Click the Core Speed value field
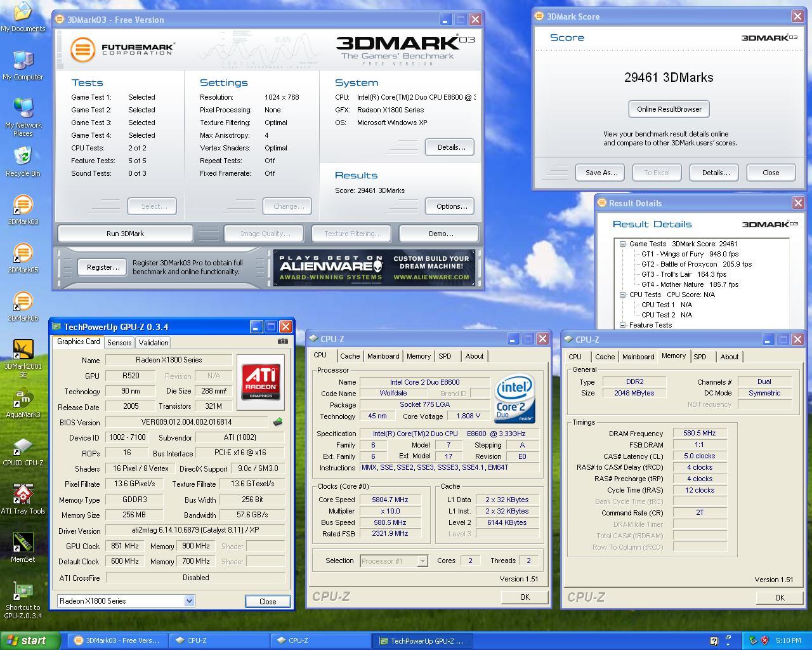Image resolution: width=812 pixels, height=650 pixels. pyautogui.click(x=390, y=500)
